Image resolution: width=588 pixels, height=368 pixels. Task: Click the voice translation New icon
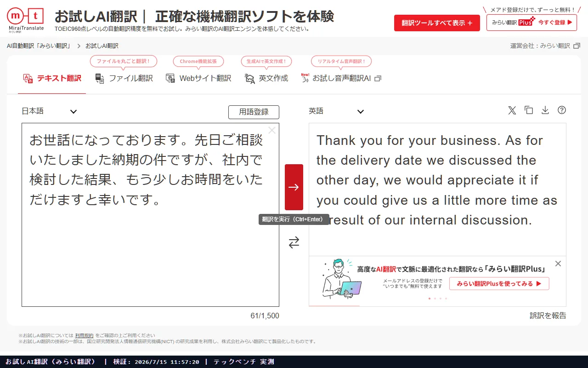[305, 78]
